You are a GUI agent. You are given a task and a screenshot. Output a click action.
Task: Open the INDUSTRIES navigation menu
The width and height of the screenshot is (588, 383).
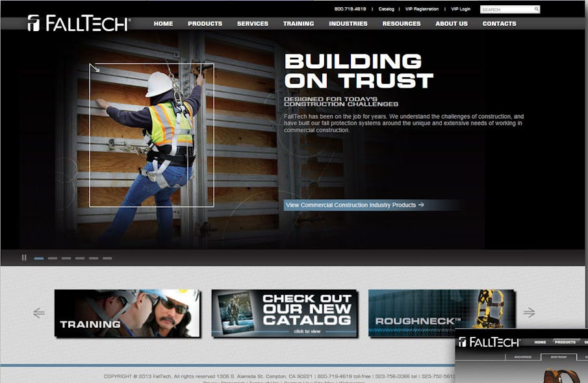[348, 23]
